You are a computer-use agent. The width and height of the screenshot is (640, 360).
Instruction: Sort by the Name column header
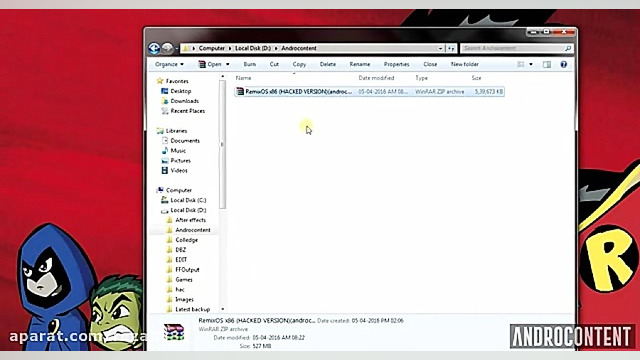243,78
